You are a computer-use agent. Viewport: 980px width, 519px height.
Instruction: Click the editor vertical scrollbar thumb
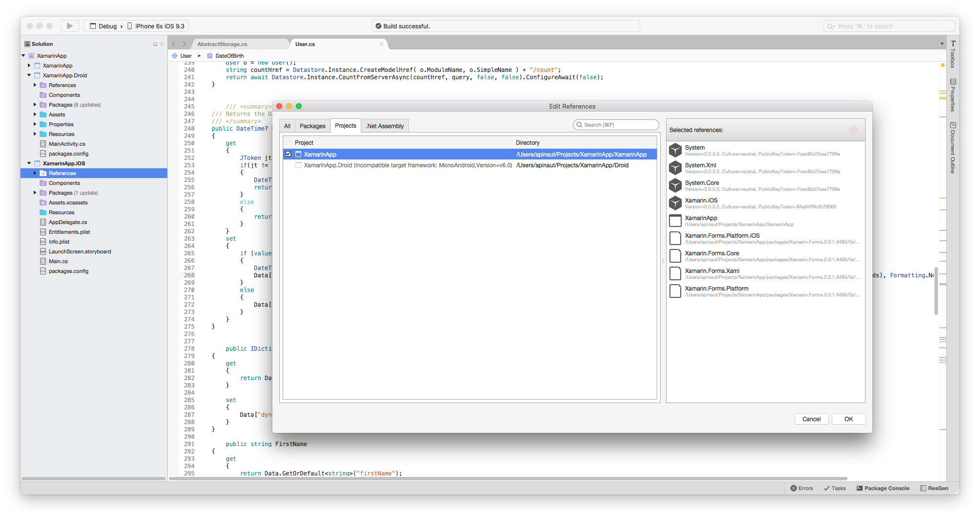pos(936,291)
